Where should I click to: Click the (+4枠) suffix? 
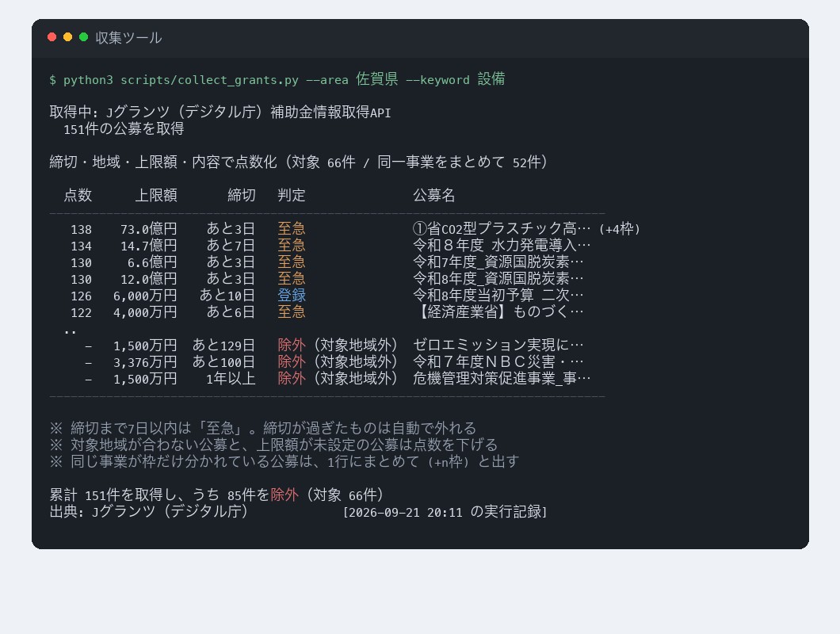click(619, 229)
